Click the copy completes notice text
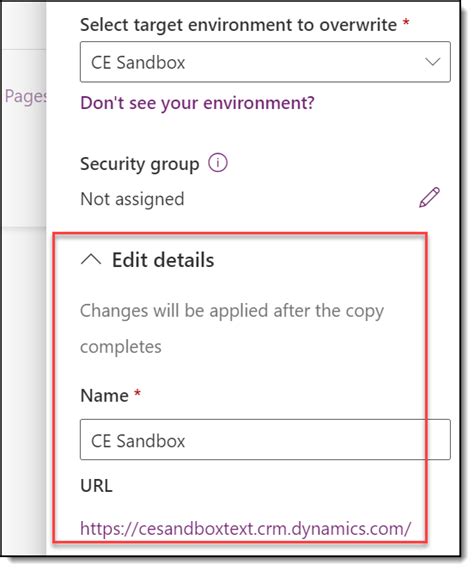474x570 pixels. (x=232, y=328)
